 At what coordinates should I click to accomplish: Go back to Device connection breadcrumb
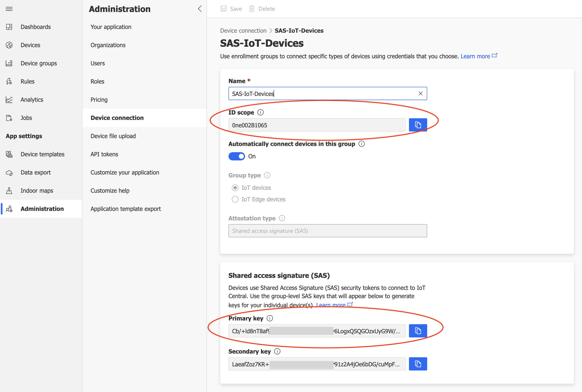click(x=243, y=31)
